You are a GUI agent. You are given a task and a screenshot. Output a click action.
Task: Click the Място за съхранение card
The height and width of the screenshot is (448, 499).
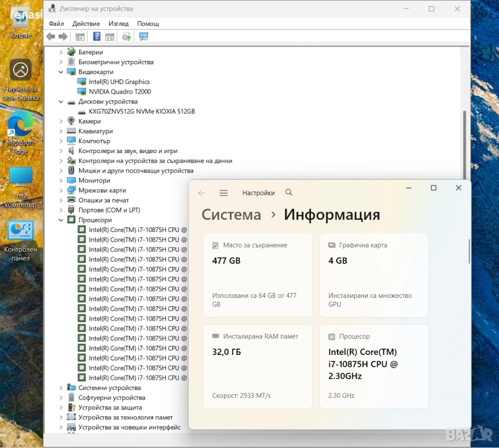pyautogui.click(x=257, y=275)
